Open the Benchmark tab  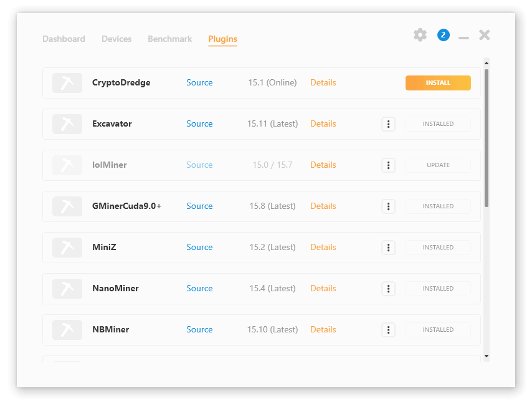(169, 39)
